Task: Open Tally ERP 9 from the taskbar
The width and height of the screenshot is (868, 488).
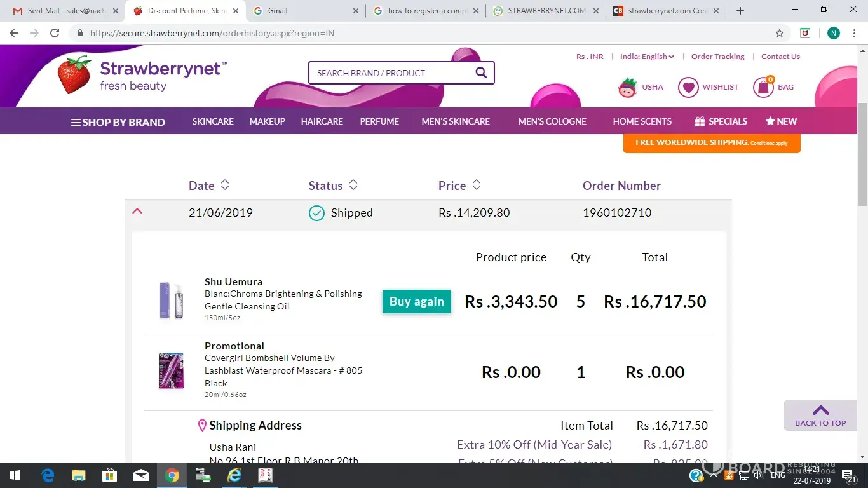Action: point(266,475)
